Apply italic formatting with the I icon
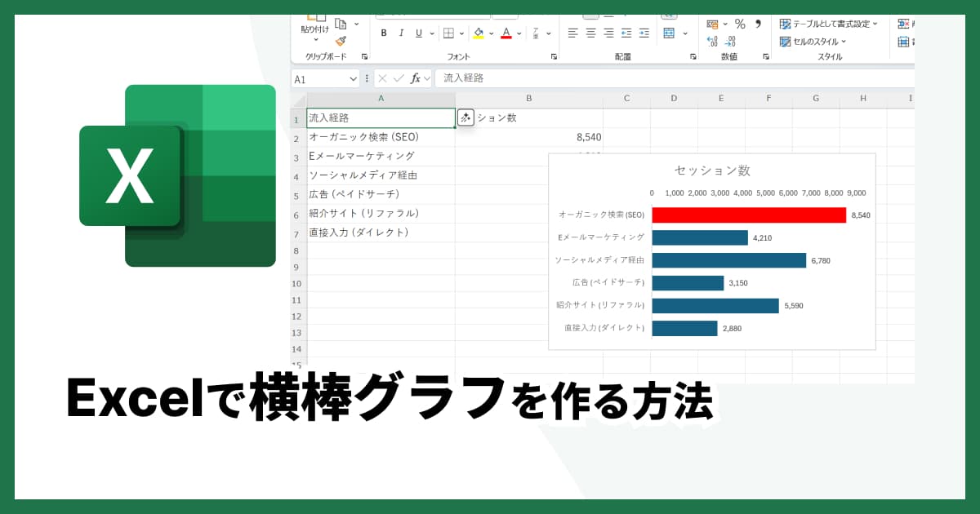This screenshot has width=980, height=514. pyautogui.click(x=401, y=33)
